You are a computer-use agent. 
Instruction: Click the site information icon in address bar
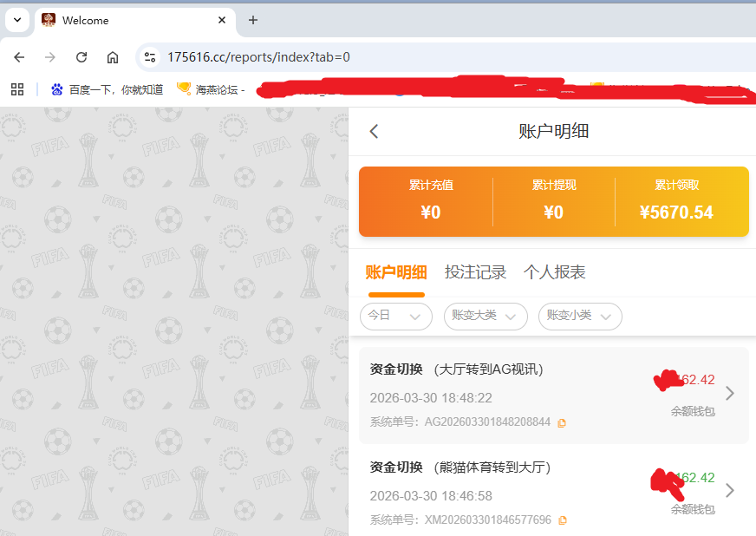point(151,56)
